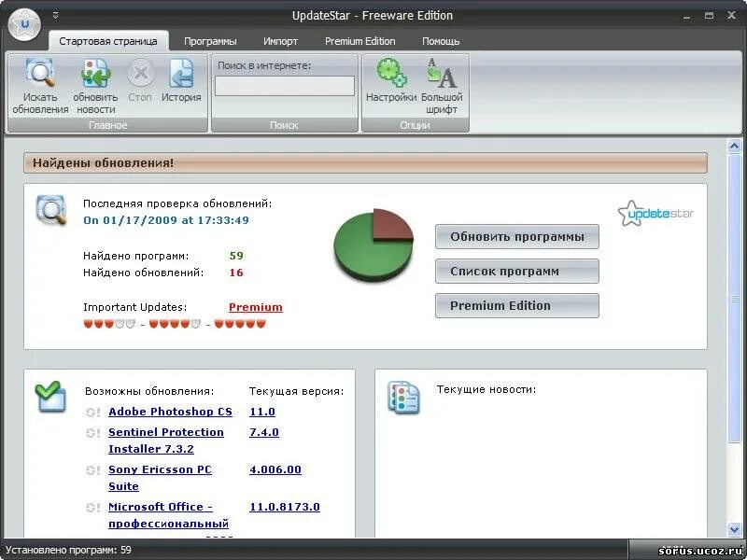This screenshot has width=747, height=560.
Task: Click the found programs count 59
Action: pos(236,256)
